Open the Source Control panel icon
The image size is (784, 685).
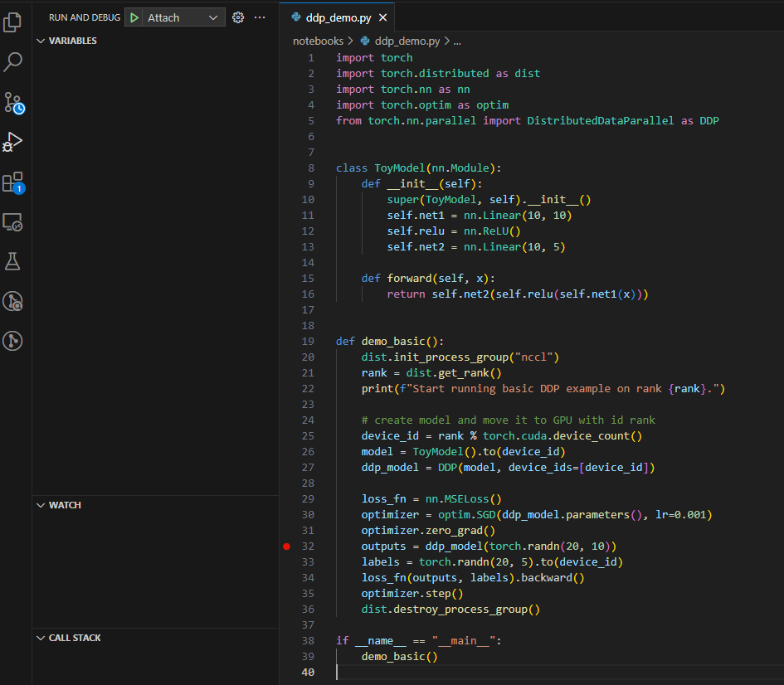coord(12,102)
